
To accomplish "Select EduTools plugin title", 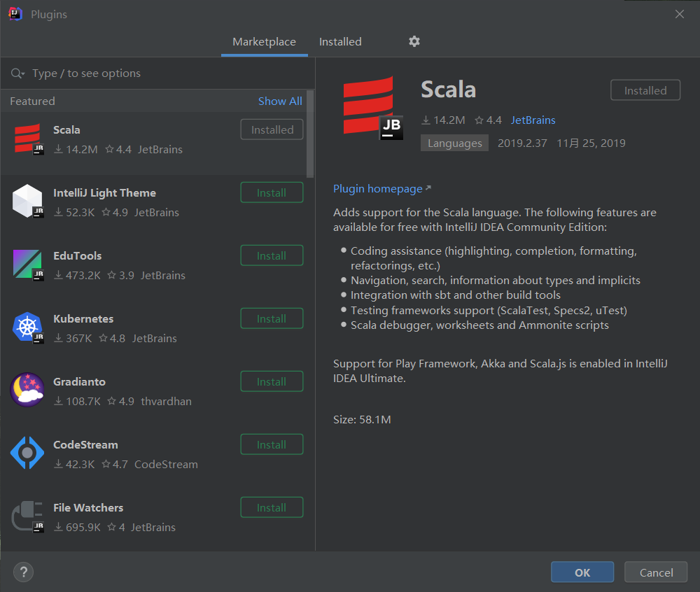I will (x=77, y=255).
